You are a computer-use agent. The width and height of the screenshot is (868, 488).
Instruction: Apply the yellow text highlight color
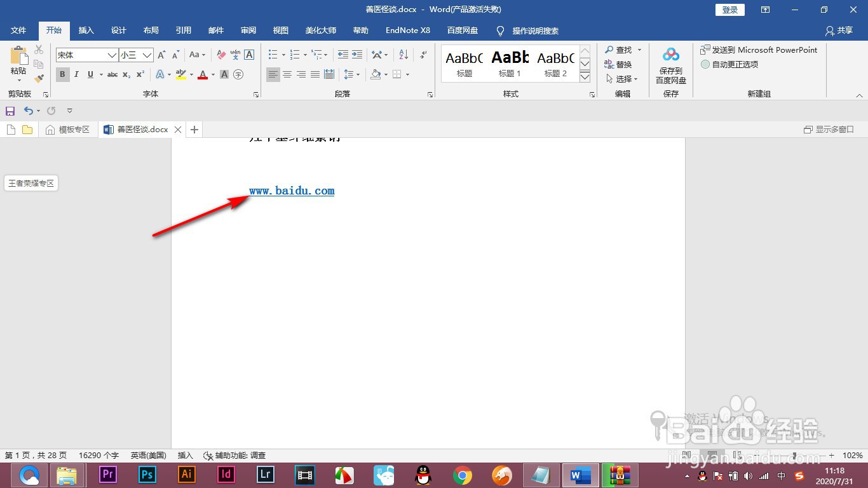[180, 74]
